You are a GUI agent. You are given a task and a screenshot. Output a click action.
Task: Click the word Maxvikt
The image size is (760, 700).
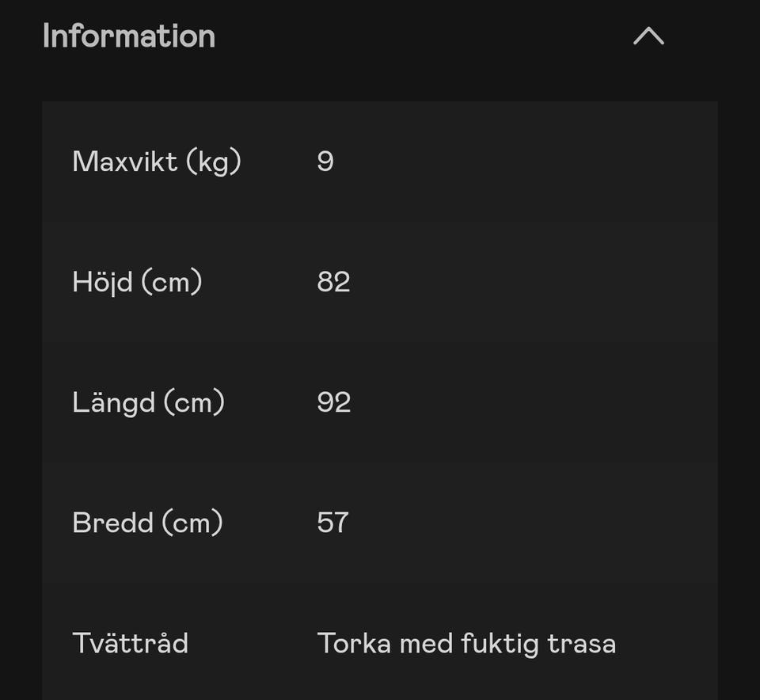click(x=125, y=162)
